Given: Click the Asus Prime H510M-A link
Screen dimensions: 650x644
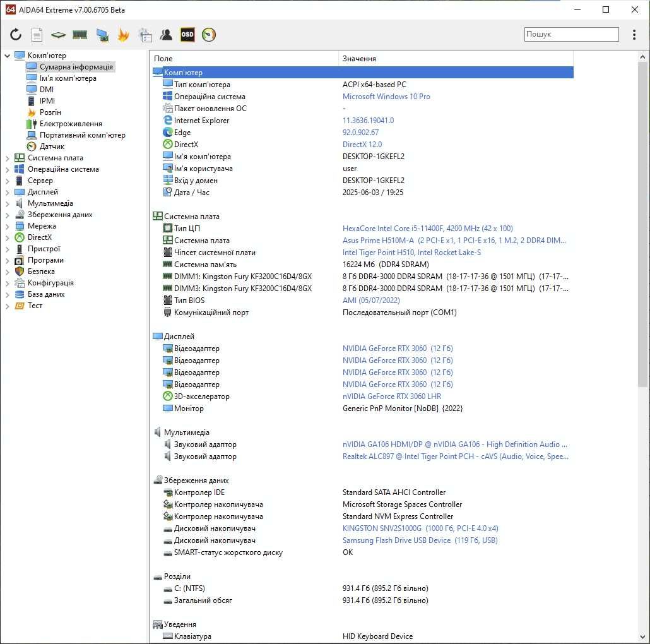Looking at the screenshot, I should tap(454, 240).
